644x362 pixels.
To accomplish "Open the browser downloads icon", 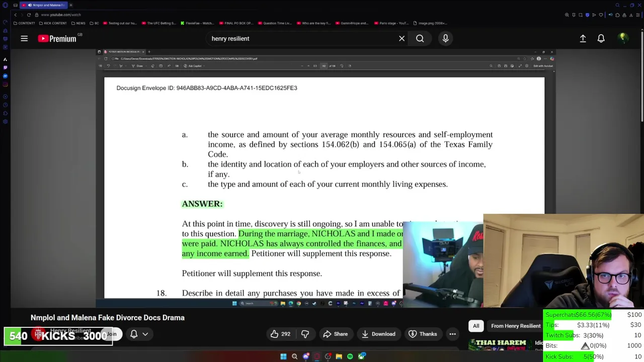I will (631, 15).
